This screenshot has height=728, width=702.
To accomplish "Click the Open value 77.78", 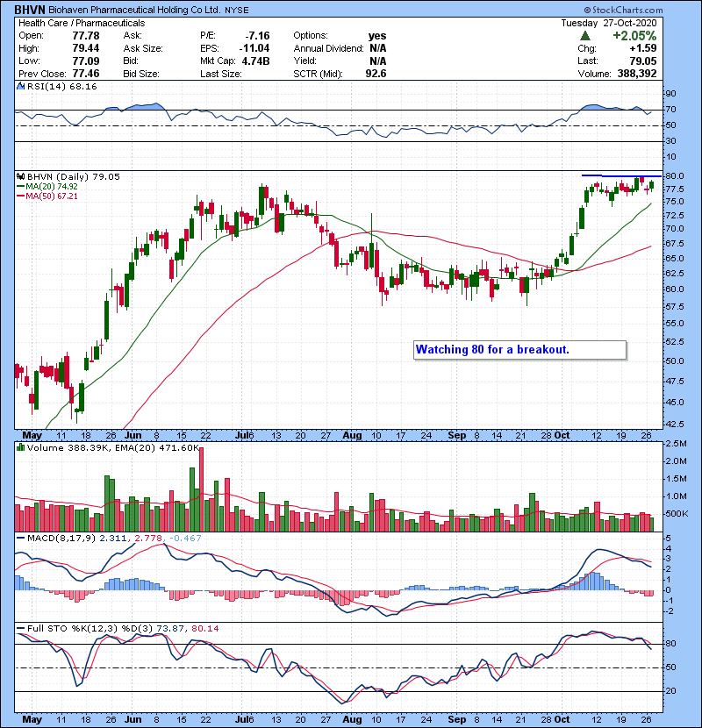I will 86,36.
